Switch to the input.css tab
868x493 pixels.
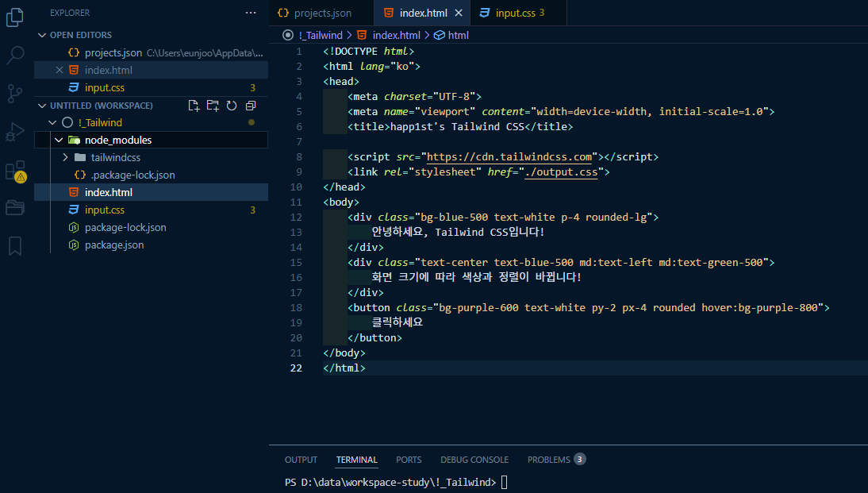point(518,13)
